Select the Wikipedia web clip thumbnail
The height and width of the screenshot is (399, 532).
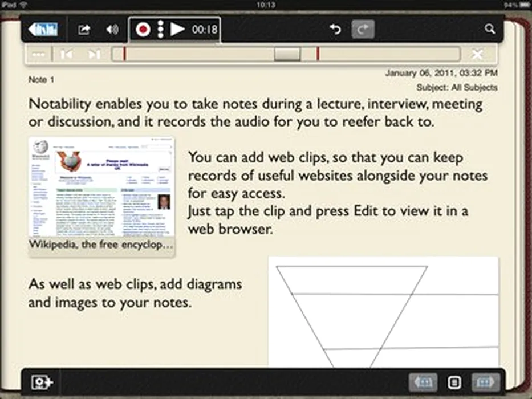point(101,194)
